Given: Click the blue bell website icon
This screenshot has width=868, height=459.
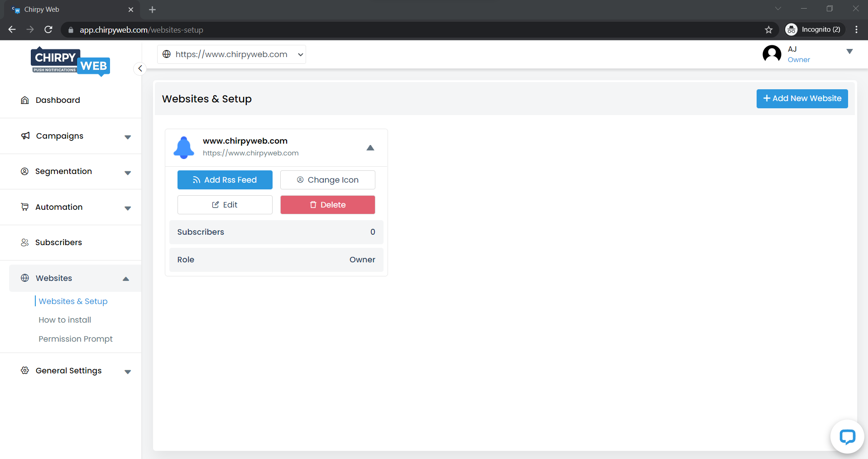Looking at the screenshot, I should [184, 147].
